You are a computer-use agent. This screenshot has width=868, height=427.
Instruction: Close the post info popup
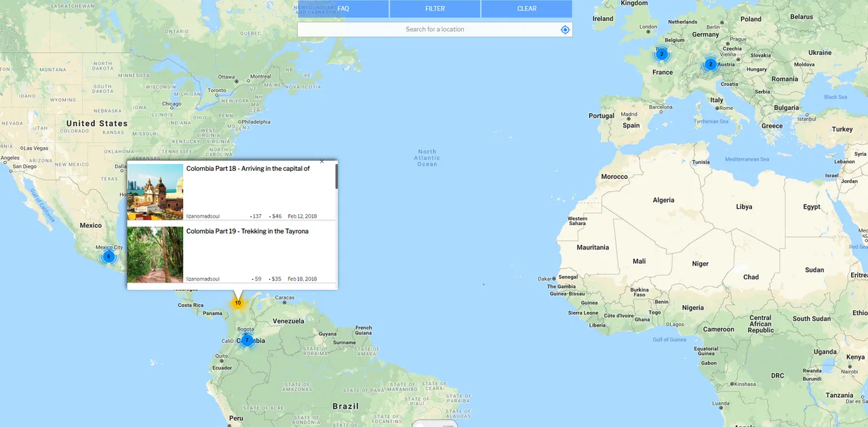point(321,162)
